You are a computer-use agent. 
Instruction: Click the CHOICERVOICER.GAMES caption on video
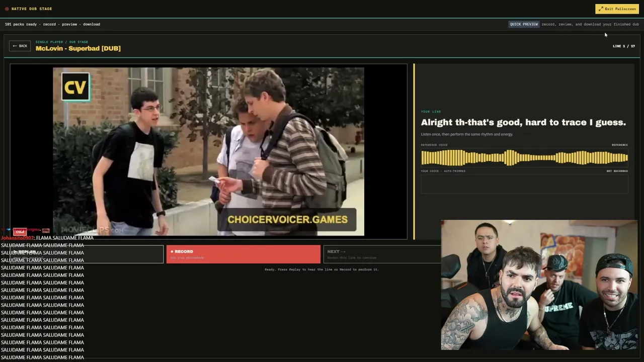coord(287,219)
